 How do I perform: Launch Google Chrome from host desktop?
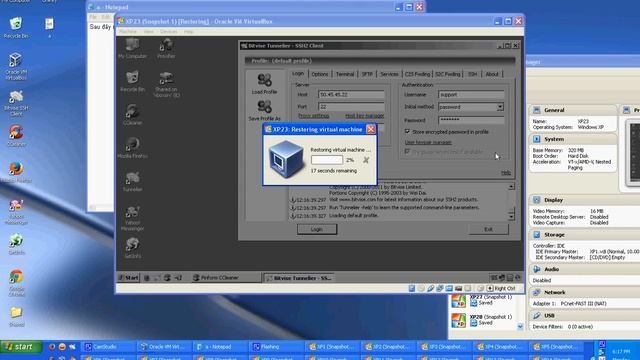pos(16,282)
